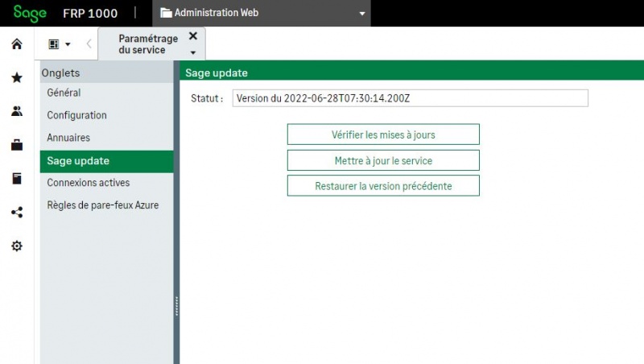Select the Annuaires tab item
This screenshot has height=364, width=644.
tap(107, 138)
